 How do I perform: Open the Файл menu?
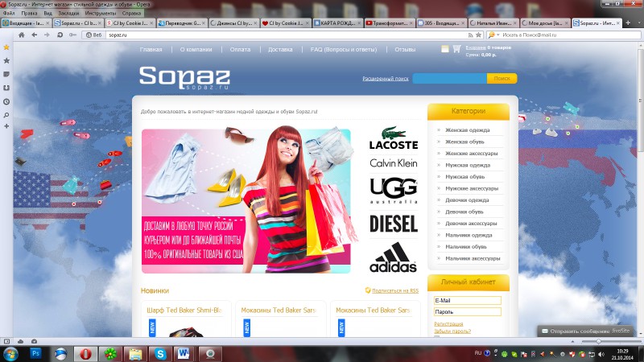point(9,13)
